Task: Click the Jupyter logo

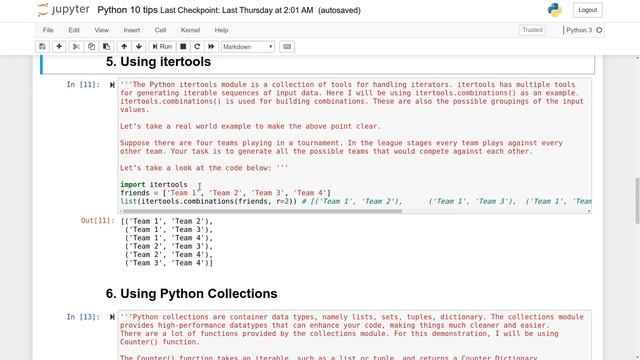Action: 63,10
